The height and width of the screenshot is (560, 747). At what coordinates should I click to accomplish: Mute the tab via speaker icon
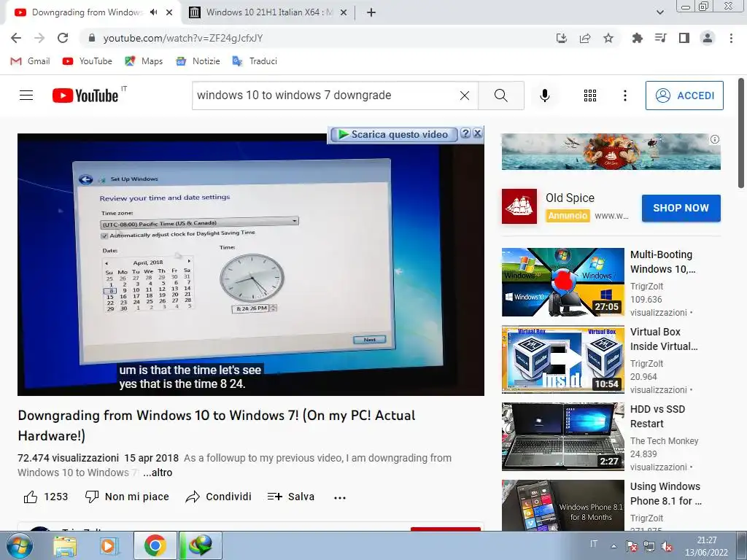click(x=153, y=12)
